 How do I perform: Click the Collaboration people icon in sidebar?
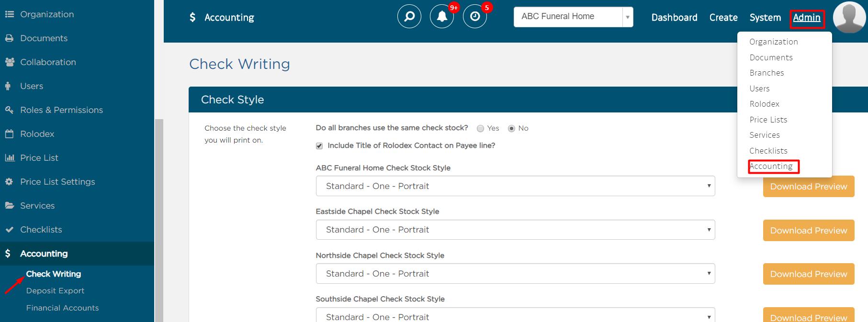coord(10,62)
